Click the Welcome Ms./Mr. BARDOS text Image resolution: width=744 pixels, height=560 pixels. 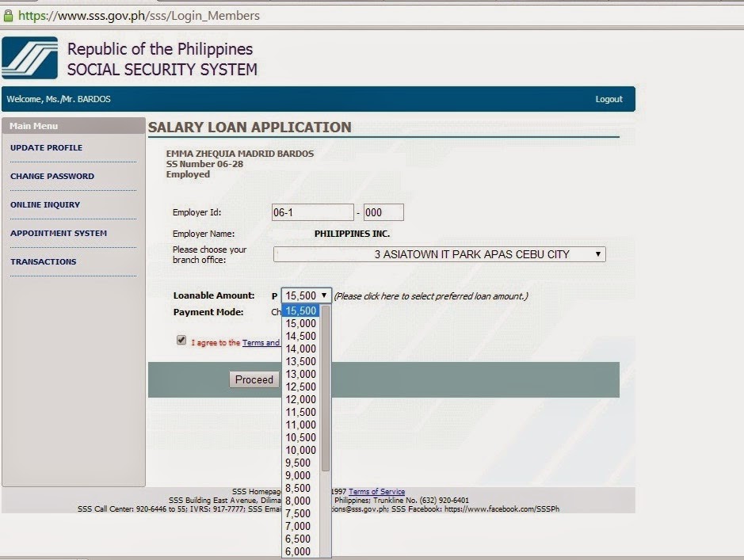pyautogui.click(x=59, y=99)
